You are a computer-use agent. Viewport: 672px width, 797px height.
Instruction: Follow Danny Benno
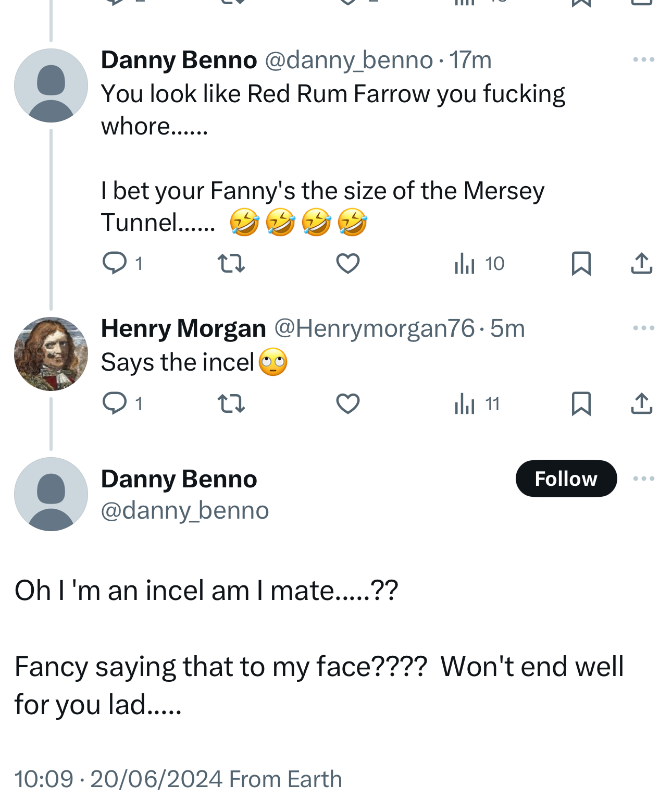[x=566, y=479]
